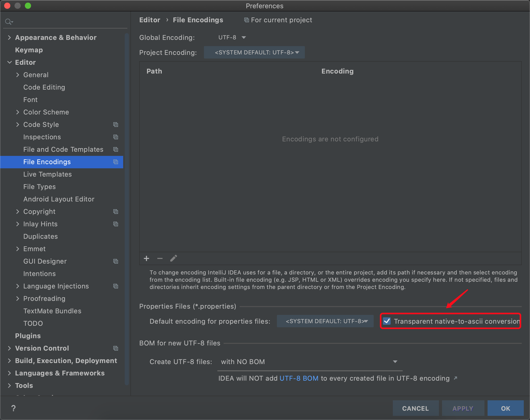
Task: Open the Global Encoding UTF-8 dropdown
Action: 232,38
